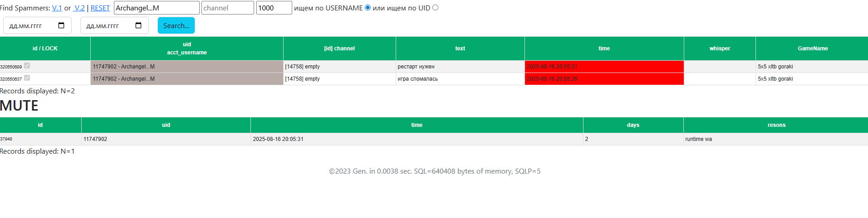Screen dimensions: 868x218
Task: Open calendar picker in second date field
Action: tap(138, 25)
